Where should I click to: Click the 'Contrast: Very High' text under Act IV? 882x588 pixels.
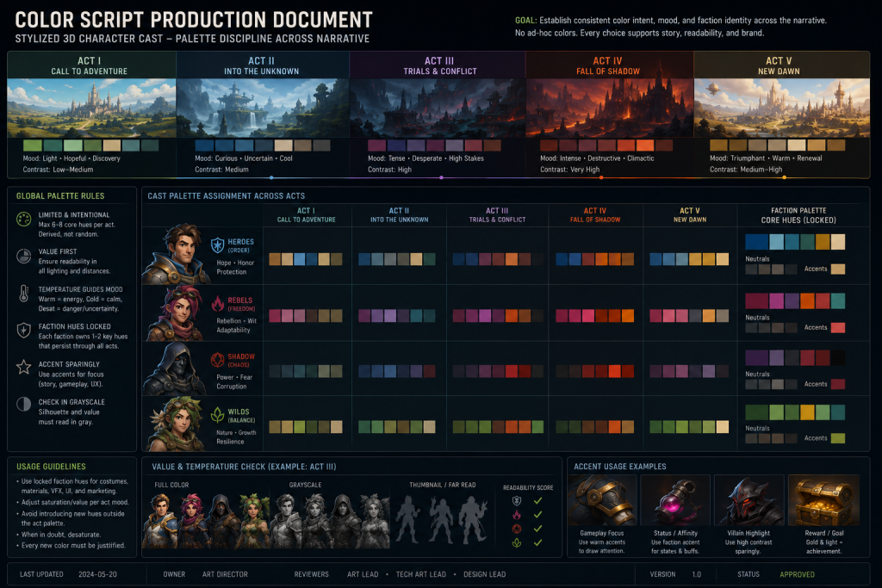pyautogui.click(x=570, y=170)
